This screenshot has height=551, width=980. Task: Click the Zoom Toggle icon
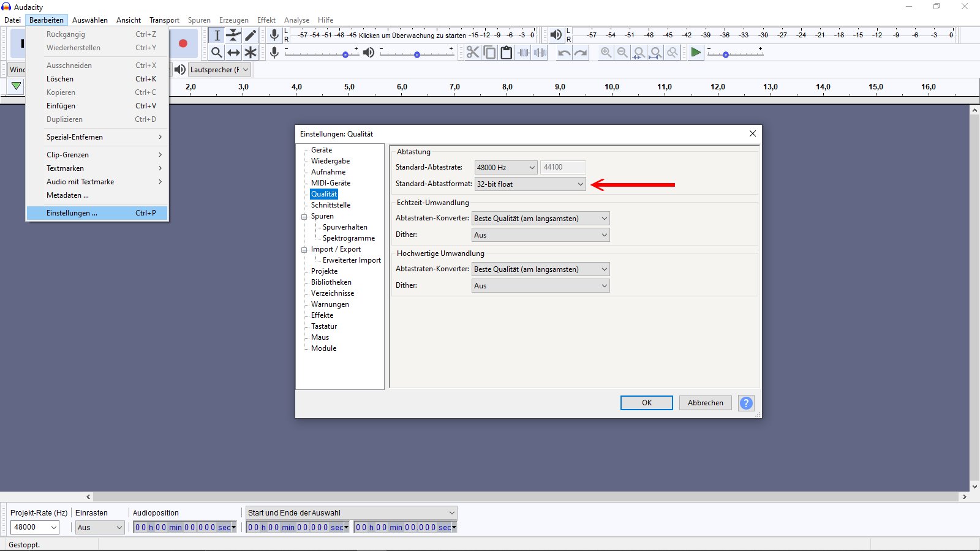click(x=673, y=53)
